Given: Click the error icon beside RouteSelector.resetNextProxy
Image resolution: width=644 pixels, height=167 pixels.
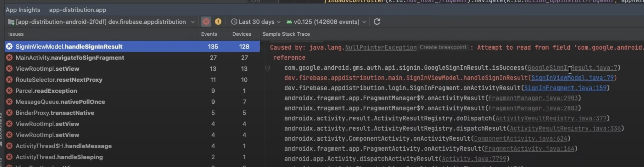Looking at the screenshot, I should tap(9, 80).
